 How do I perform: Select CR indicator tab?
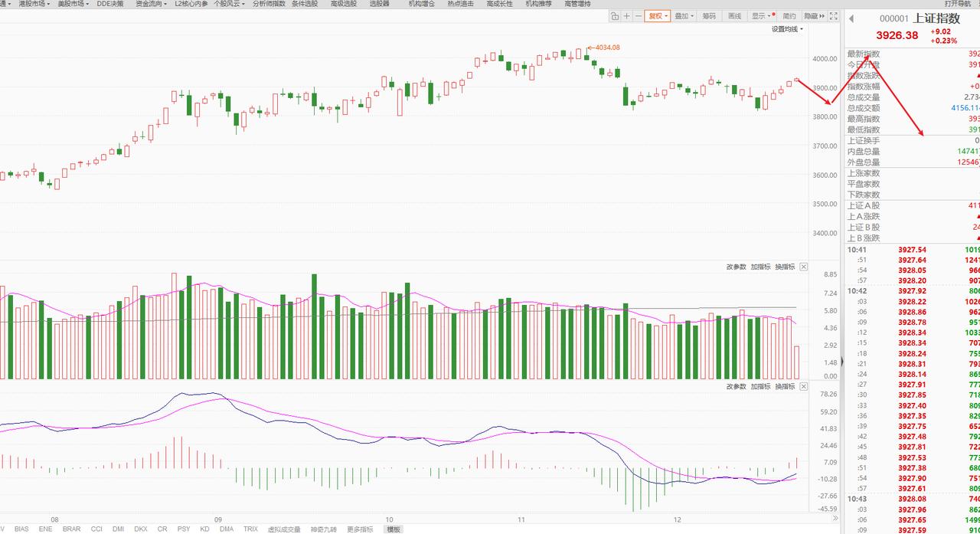(162, 529)
